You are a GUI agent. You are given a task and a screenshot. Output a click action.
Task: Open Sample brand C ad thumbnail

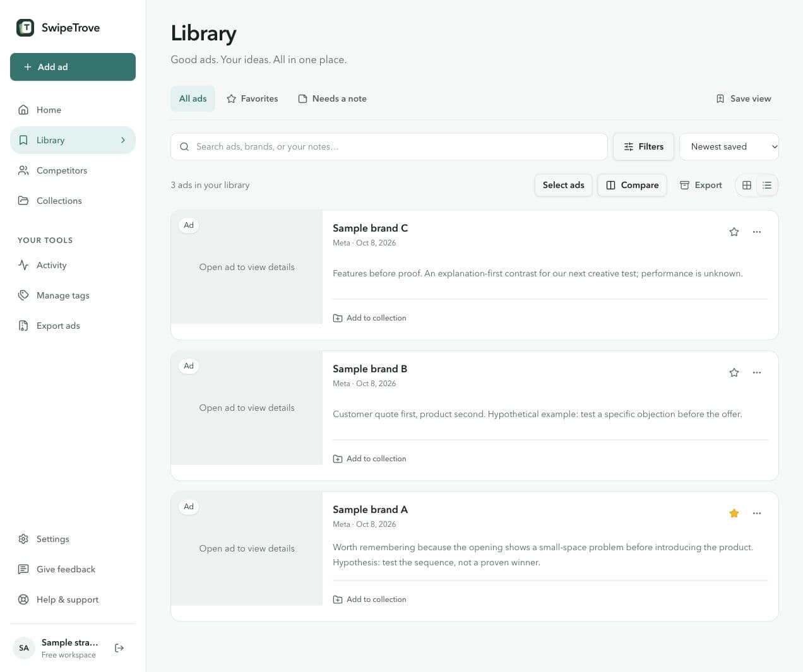click(247, 267)
